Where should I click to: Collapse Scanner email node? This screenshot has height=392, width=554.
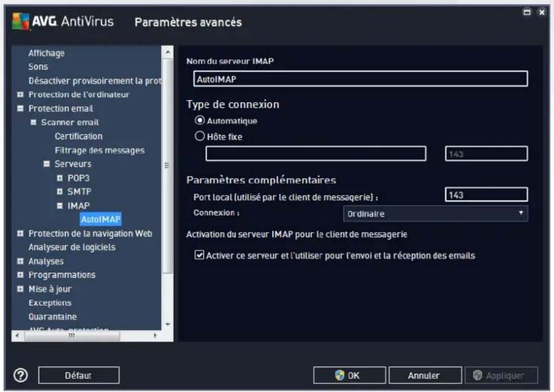33,122
